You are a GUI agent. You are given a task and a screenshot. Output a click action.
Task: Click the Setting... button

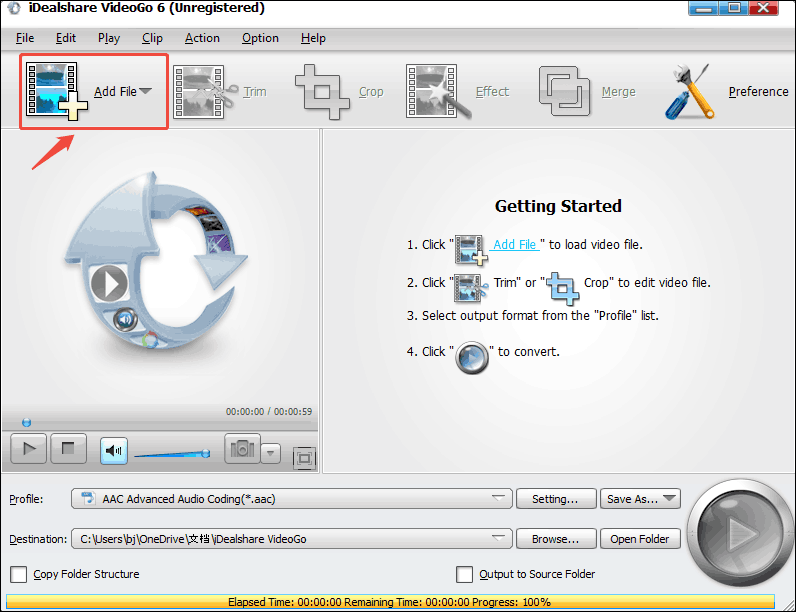click(x=556, y=499)
